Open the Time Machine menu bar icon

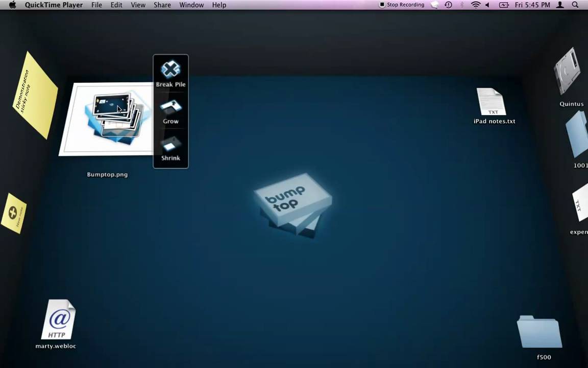[x=448, y=5]
